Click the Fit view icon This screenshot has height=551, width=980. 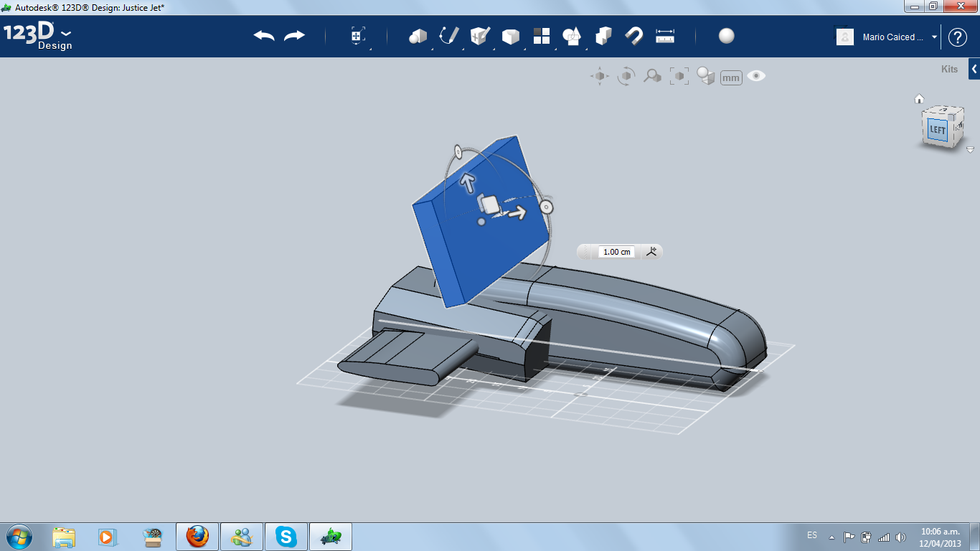(679, 76)
